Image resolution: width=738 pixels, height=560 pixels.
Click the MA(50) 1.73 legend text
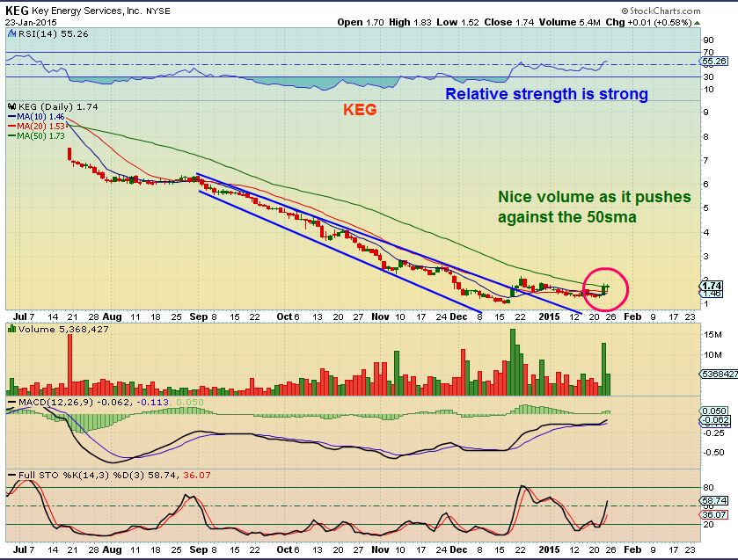pos(41,136)
